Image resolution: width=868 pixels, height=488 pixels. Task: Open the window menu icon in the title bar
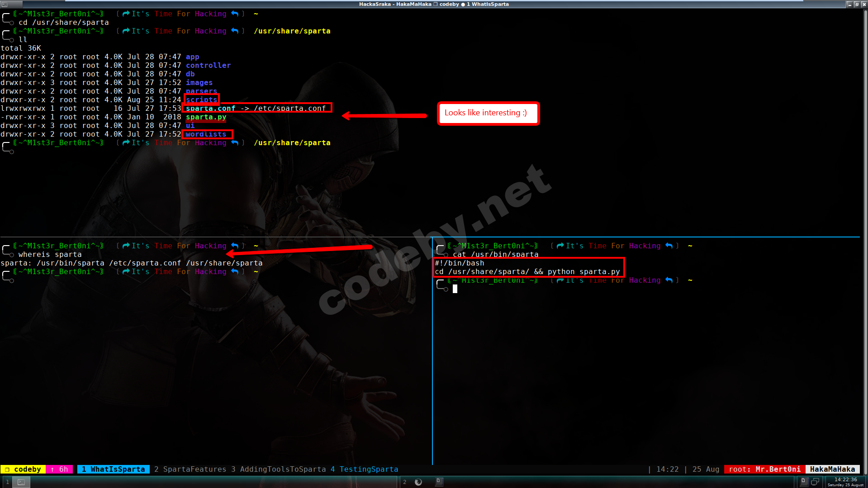[5, 4]
